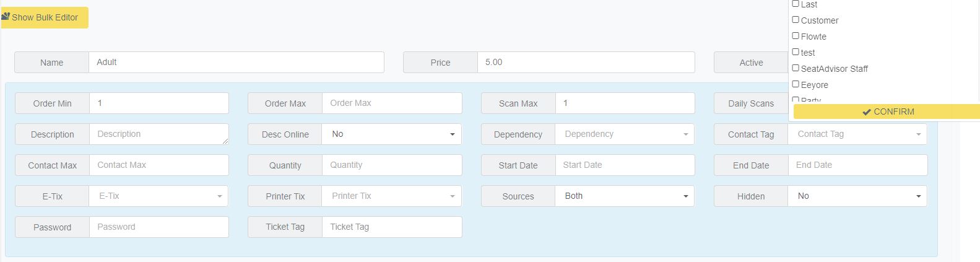Open the Desc Online dropdown

click(391, 134)
